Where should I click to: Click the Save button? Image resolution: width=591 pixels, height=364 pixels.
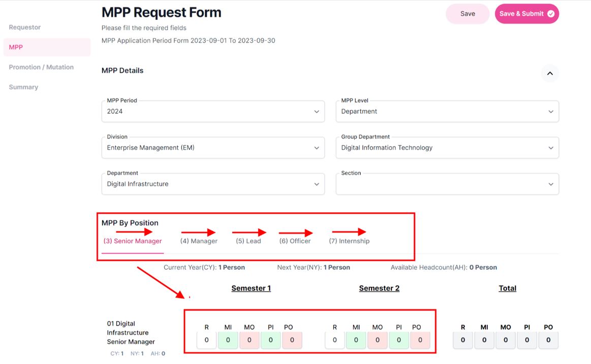(x=467, y=14)
